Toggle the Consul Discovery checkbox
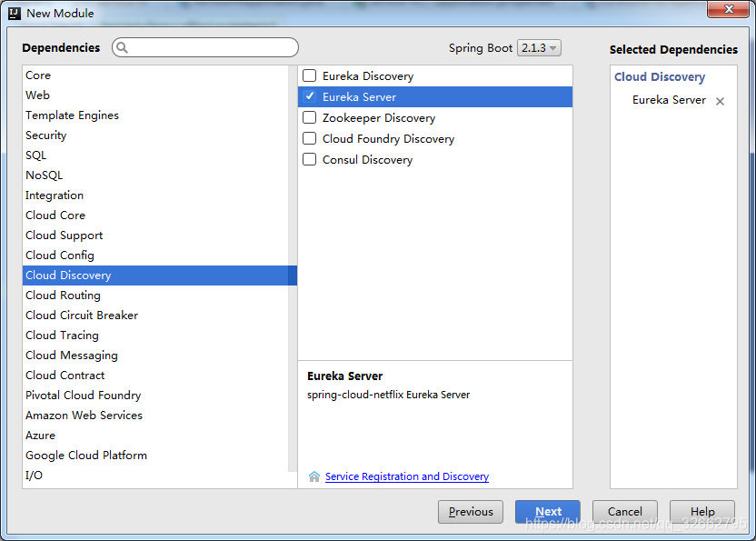The width and height of the screenshot is (756, 541). pos(310,159)
